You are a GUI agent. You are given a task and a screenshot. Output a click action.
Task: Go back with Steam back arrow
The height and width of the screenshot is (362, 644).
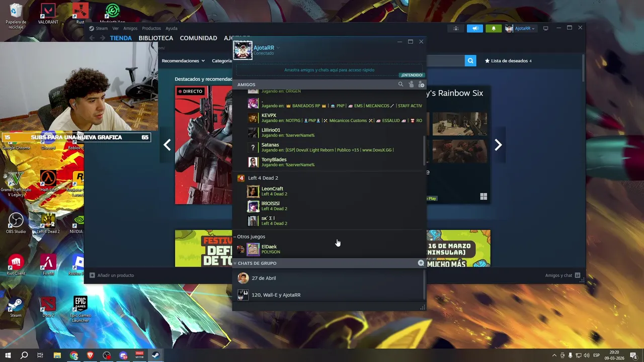[92, 38]
